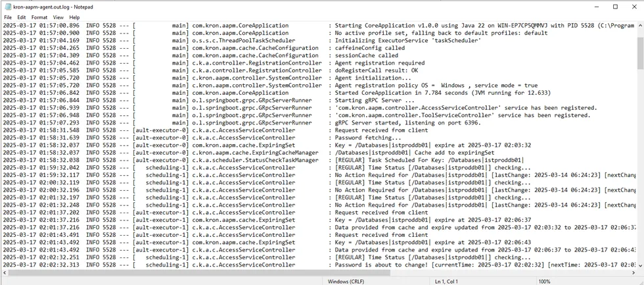Click the horizontal scrollbar right arrow
Image resolution: width=644 pixels, height=285 pixels.
633,273
